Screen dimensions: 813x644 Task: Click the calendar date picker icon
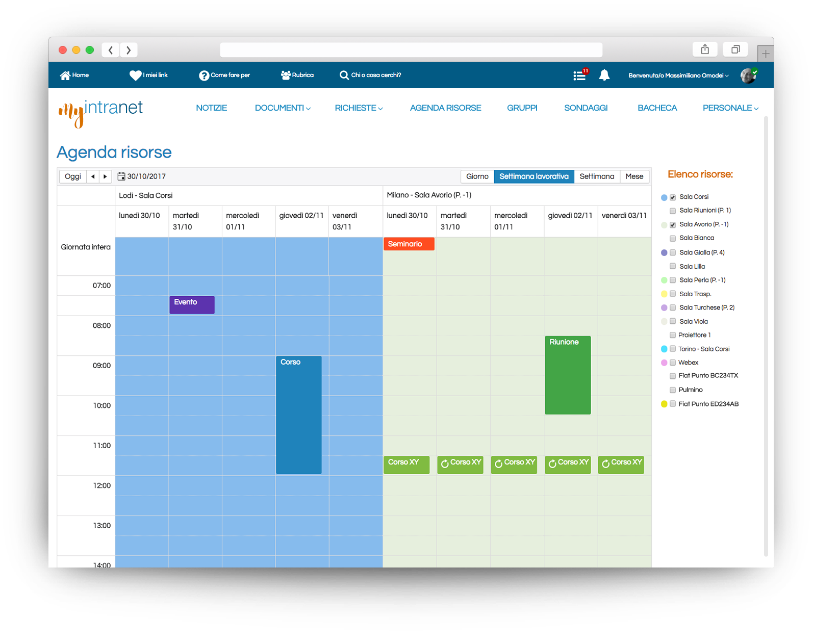pos(121,176)
